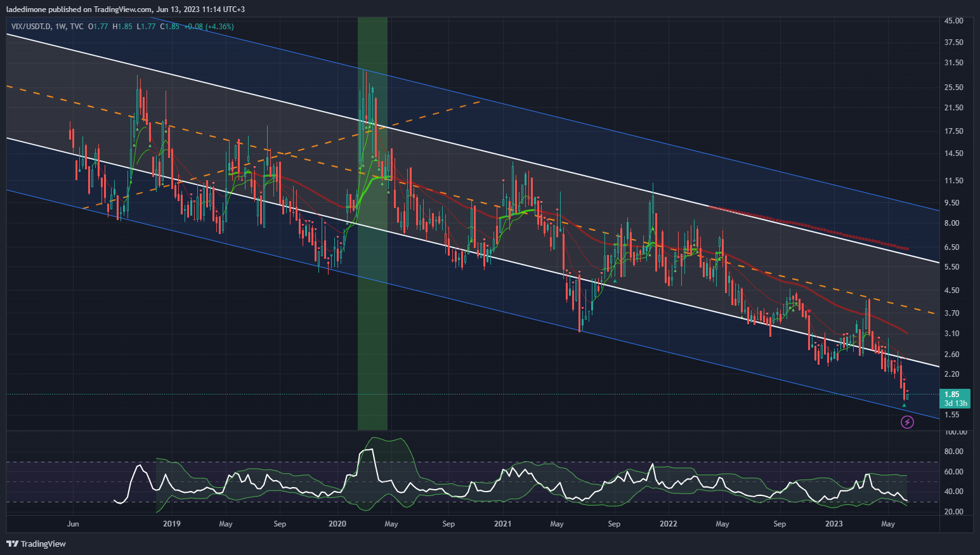Click the 2019 label on time axis
This screenshot has height=555, width=980.
[x=172, y=524]
